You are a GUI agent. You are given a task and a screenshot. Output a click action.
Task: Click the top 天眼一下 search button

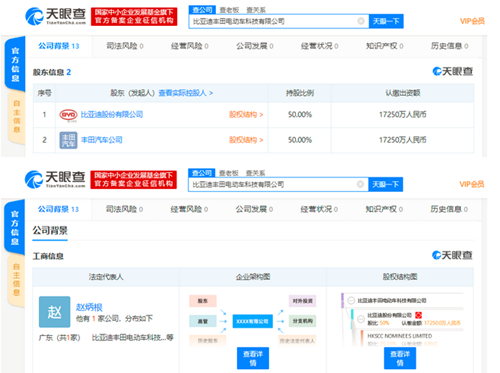click(x=386, y=21)
